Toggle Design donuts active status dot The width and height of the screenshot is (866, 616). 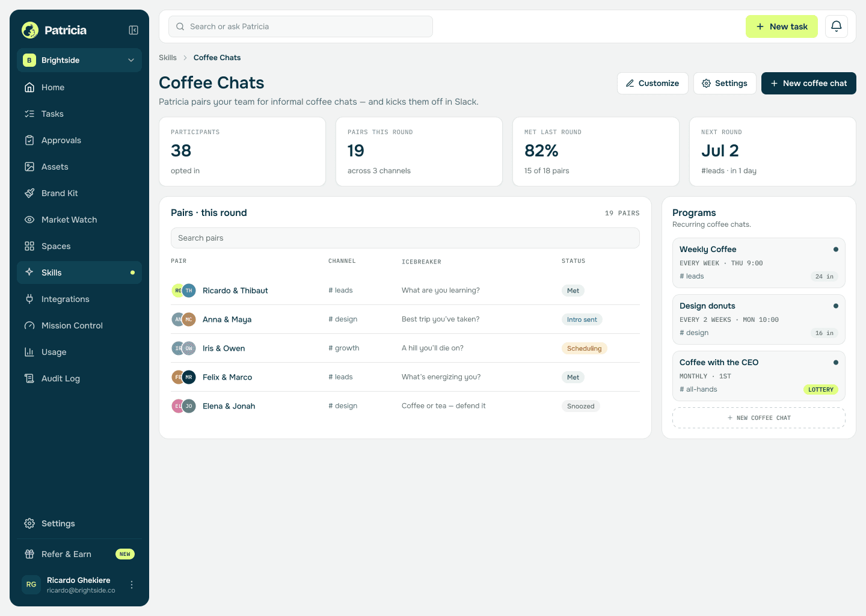835,306
